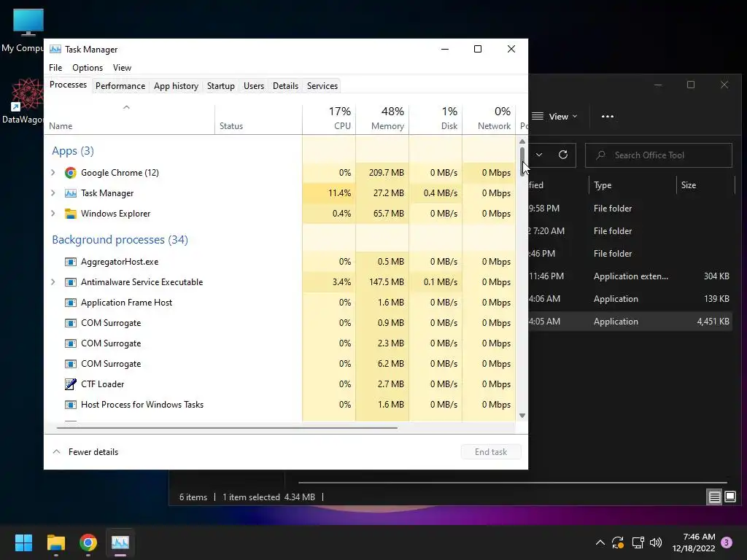This screenshot has width=747, height=560.
Task: Click the Host Process for Windows Tasks icon
Action: (x=71, y=404)
